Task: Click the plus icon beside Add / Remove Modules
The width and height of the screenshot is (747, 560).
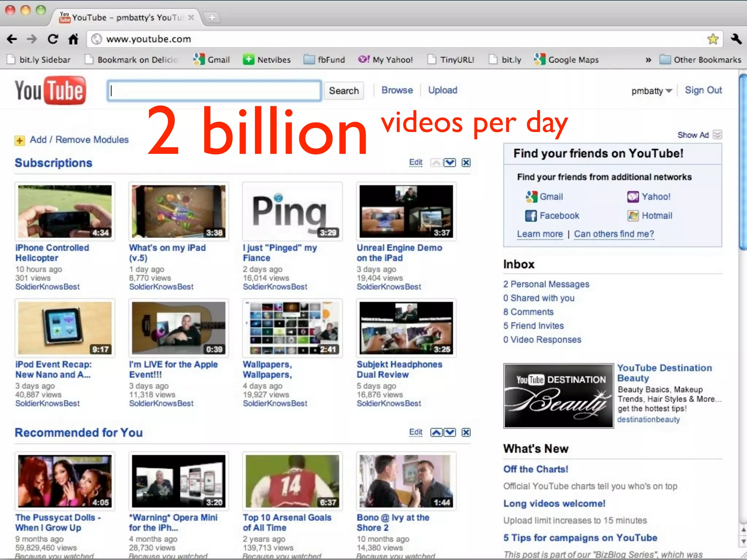Action: point(20,140)
